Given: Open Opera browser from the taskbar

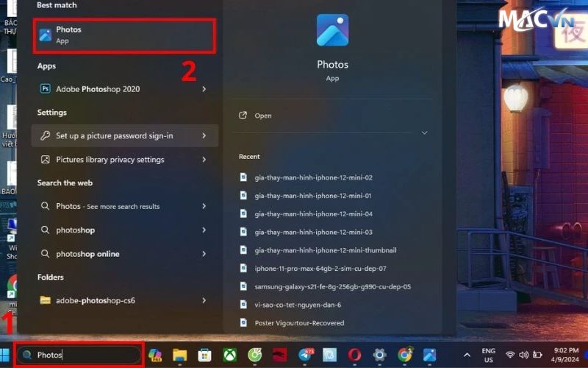Looking at the screenshot, I should point(354,355).
